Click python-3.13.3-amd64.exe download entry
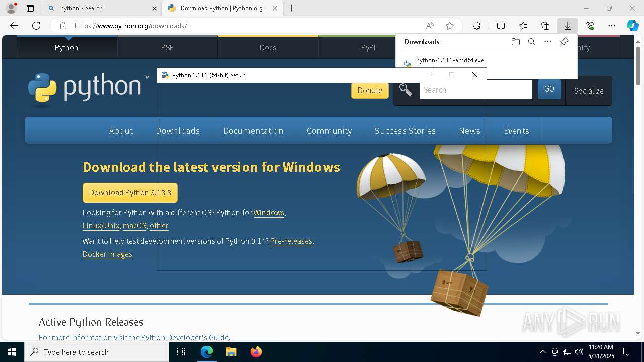644x362 pixels. tap(450, 60)
